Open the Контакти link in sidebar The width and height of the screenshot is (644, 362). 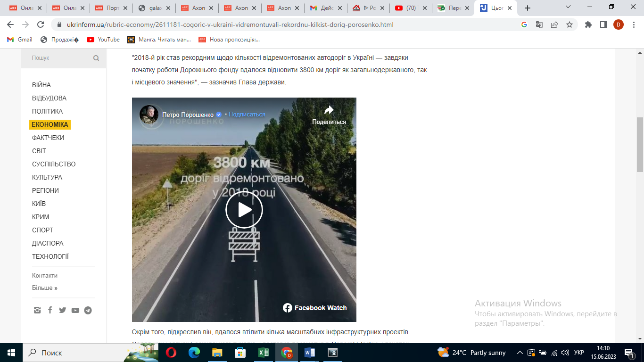coord(45,275)
